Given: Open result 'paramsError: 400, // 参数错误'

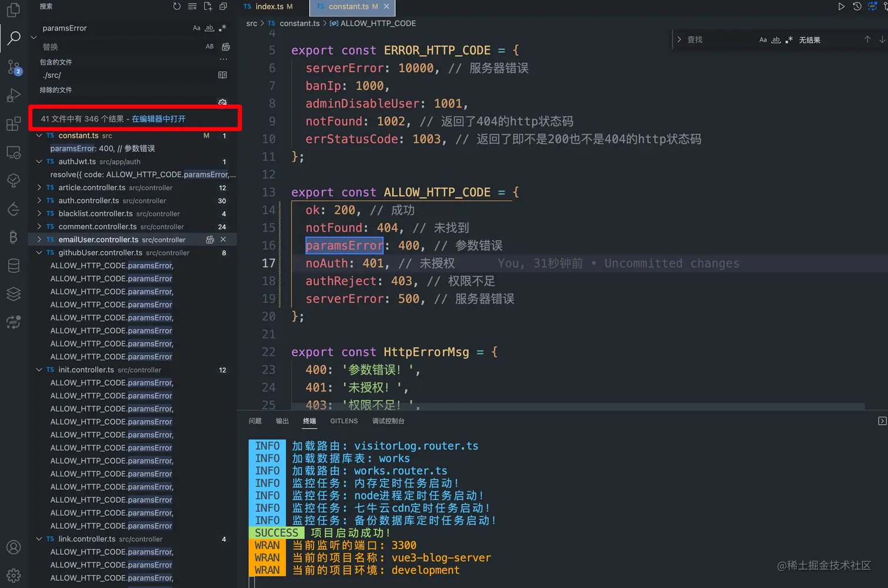Looking at the screenshot, I should [x=103, y=148].
